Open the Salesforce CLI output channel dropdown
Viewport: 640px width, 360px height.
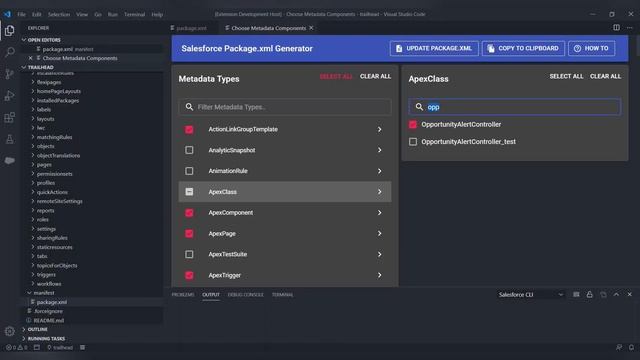pyautogui.click(x=531, y=294)
